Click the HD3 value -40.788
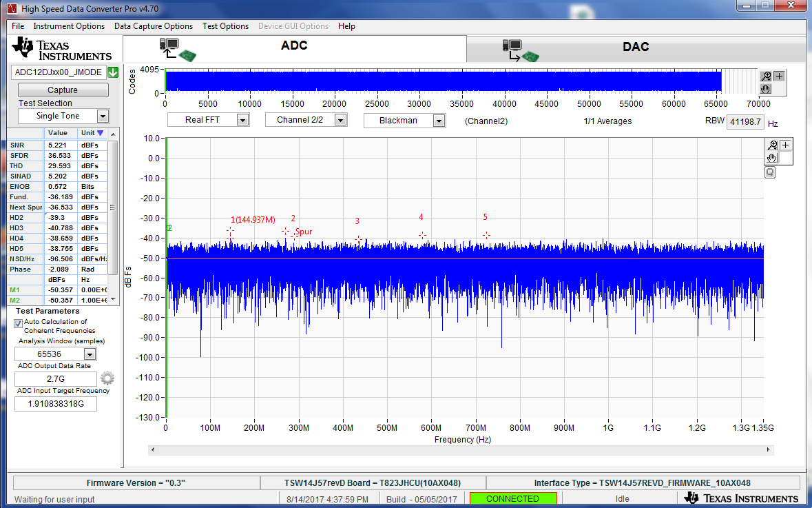Viewport: 812px width, 508px height. coord(61,228)
